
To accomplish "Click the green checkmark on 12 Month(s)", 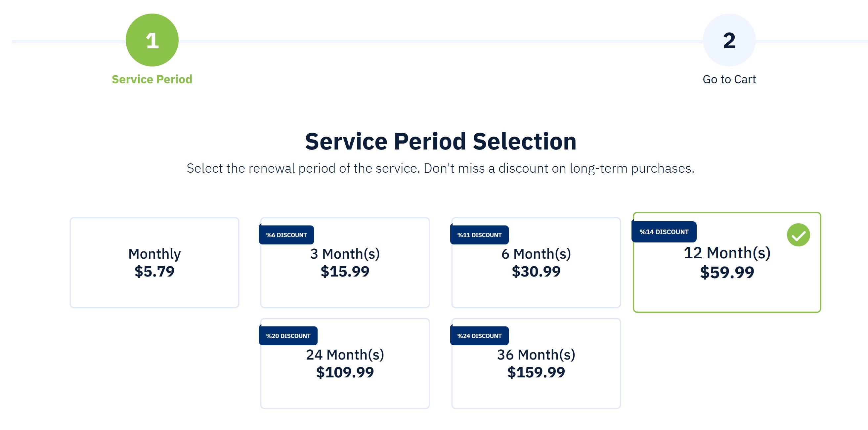I will pos(798,235).
